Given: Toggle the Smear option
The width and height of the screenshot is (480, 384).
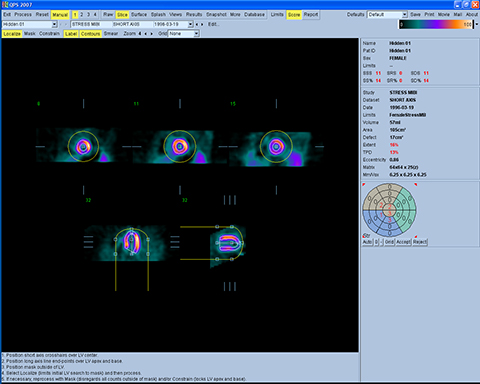Looking at the screenshot, I should (x=111, y=34).
